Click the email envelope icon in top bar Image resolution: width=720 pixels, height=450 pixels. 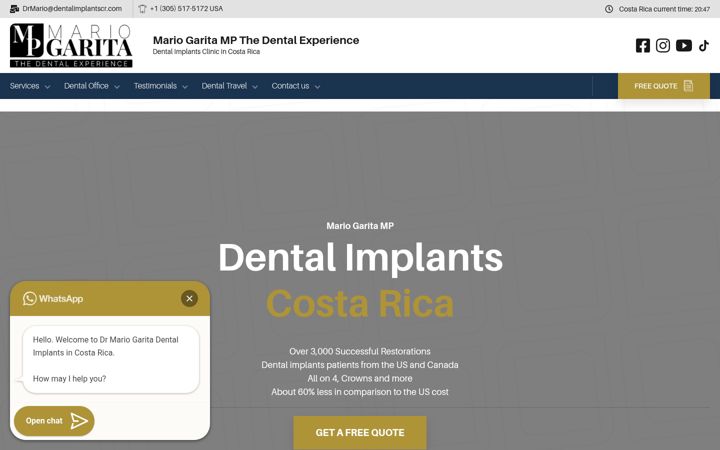tap(14, 9)
